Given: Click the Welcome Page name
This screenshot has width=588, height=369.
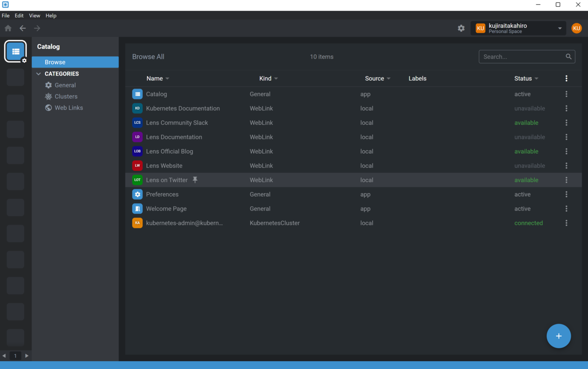Looking at the screenshot, I should 166,208.
